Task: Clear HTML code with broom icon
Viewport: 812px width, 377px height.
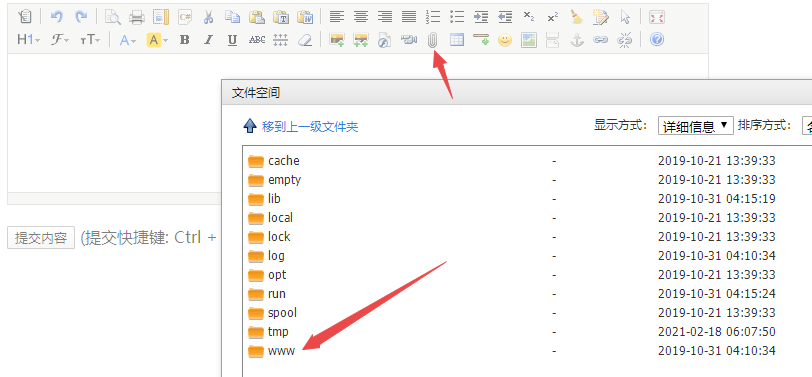Action: pyautogui.click(x=576, y=17)
